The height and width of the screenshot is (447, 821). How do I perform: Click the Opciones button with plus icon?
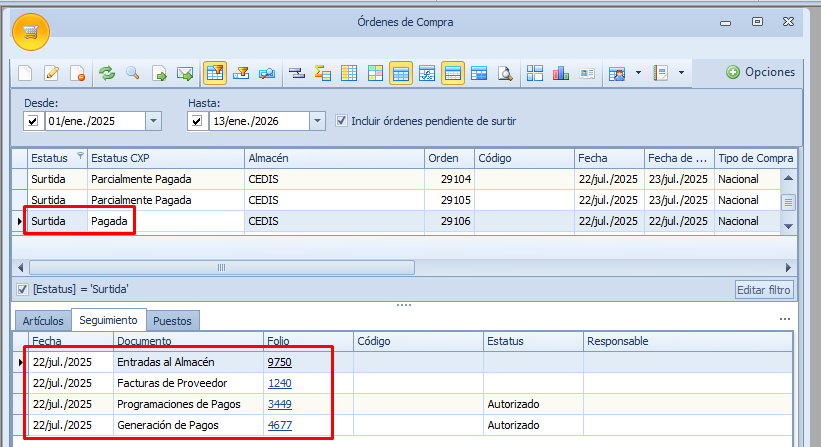click(x=760, y=72)
